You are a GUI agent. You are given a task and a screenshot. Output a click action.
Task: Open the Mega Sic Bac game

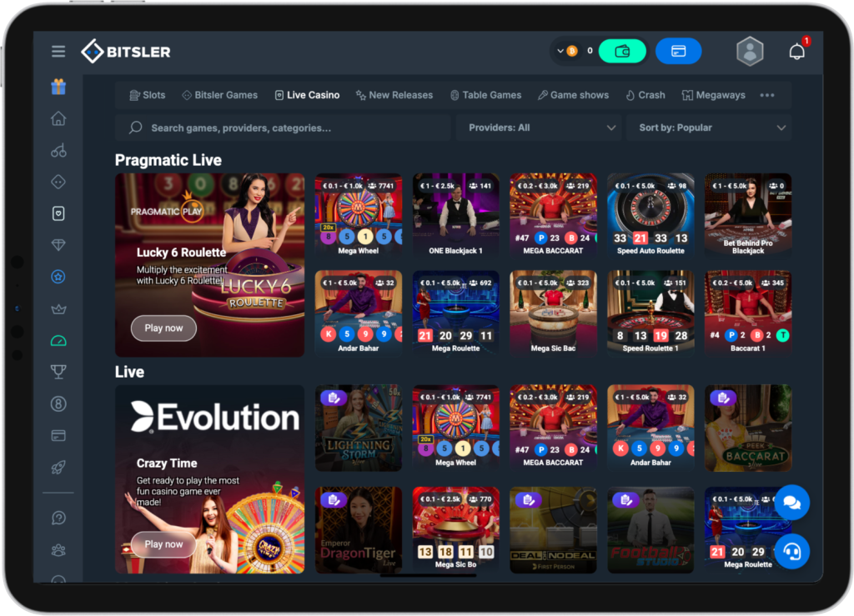[x=554, y=313]
